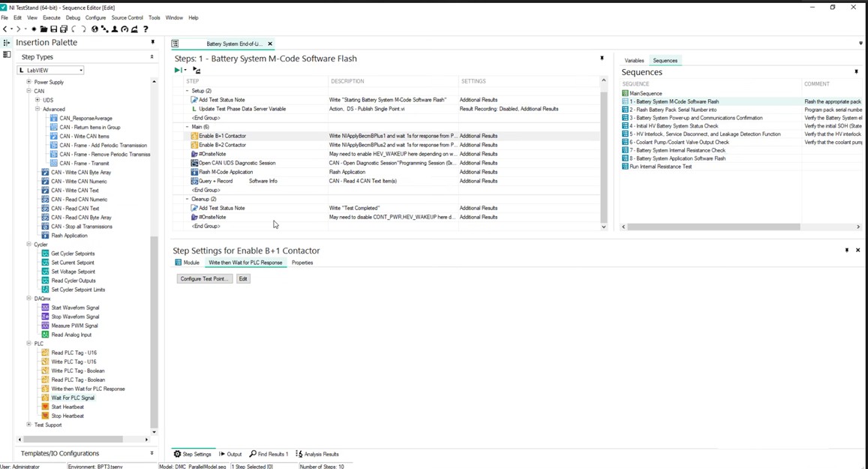Select the Read Analog Input icon
The width and height of the screenshot is (868, 469).
click(x=46, y=335)
